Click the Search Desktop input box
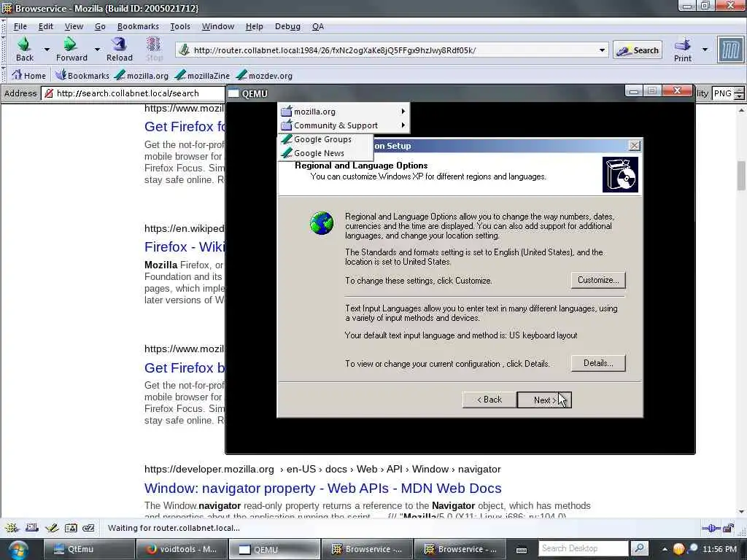The image size is (747, 560). tap(584, 548)
